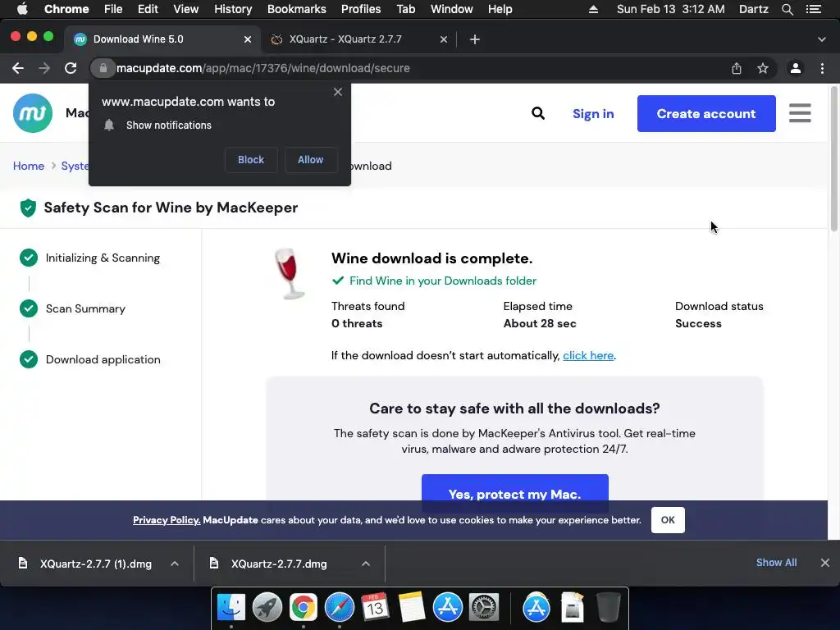Open site lock info in address bar
Screen dimensions: 840x630
[x=103, y=68]
